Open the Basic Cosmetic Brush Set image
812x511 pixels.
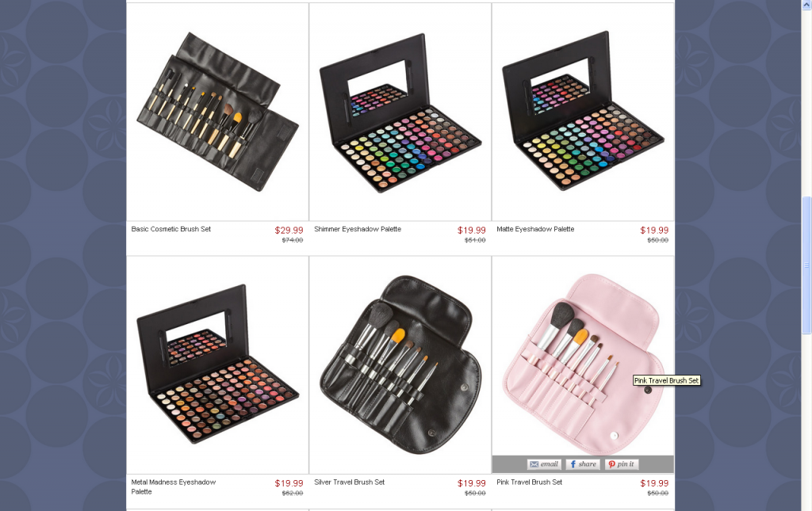click(x=217, y=112)
